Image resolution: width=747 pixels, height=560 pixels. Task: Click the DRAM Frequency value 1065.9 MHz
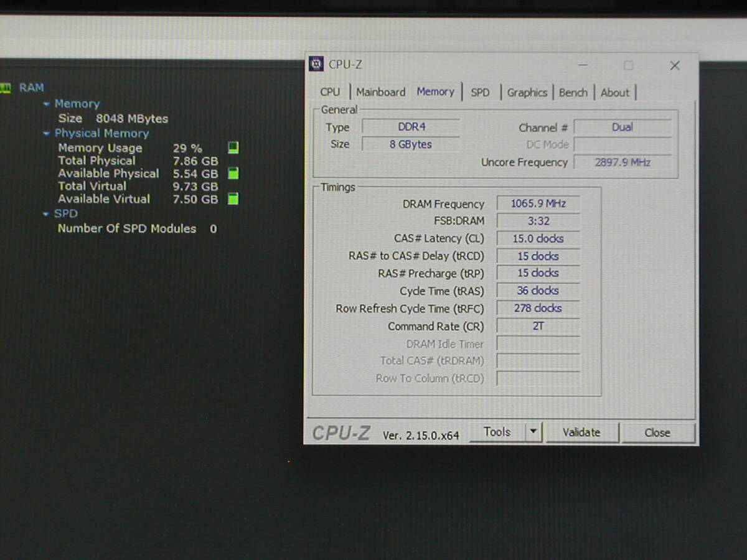click(538, 203)
